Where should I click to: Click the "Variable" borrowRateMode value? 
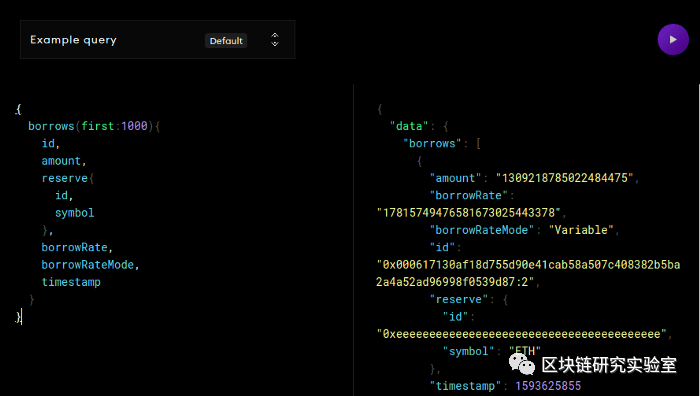[x=581, y=230]
